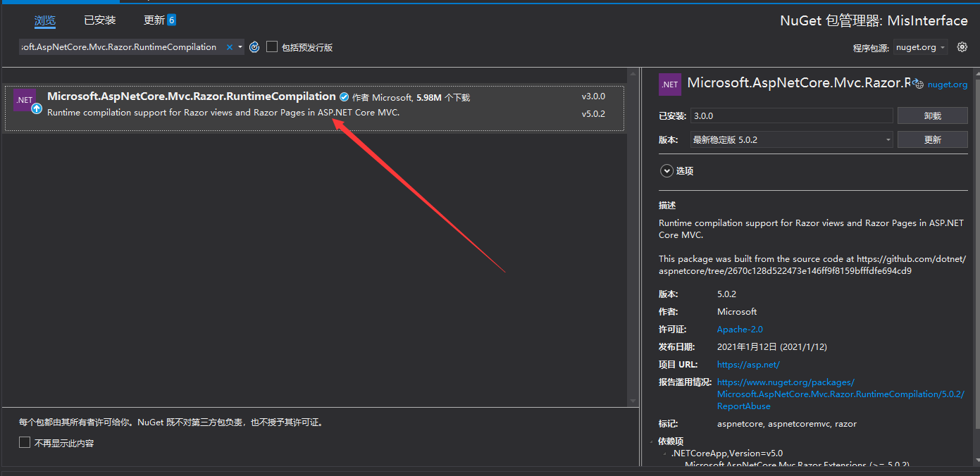This screenshot has height=476, width=980.
Task: Collapse the 选项 options section
Action: point(666,170)
